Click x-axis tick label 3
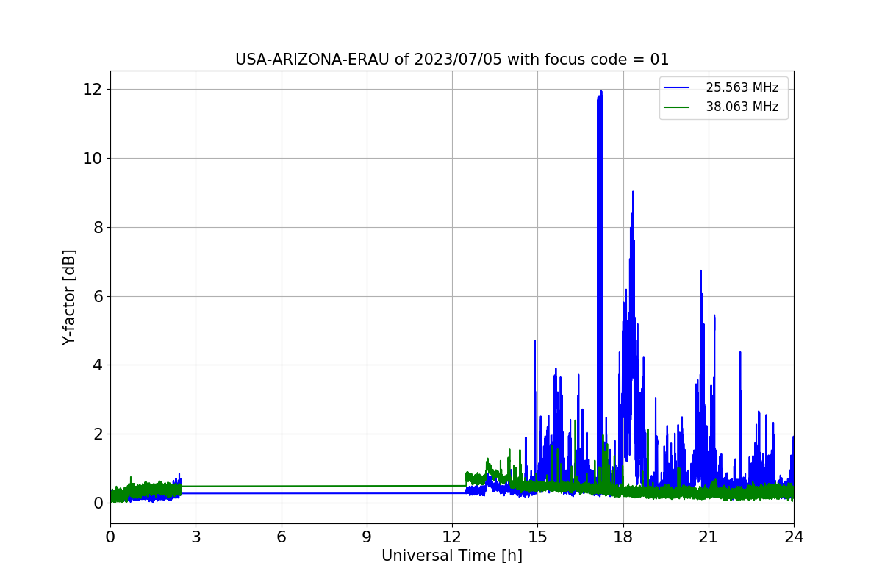Screen dimensions: 882x588 click(x=196, y=537)
